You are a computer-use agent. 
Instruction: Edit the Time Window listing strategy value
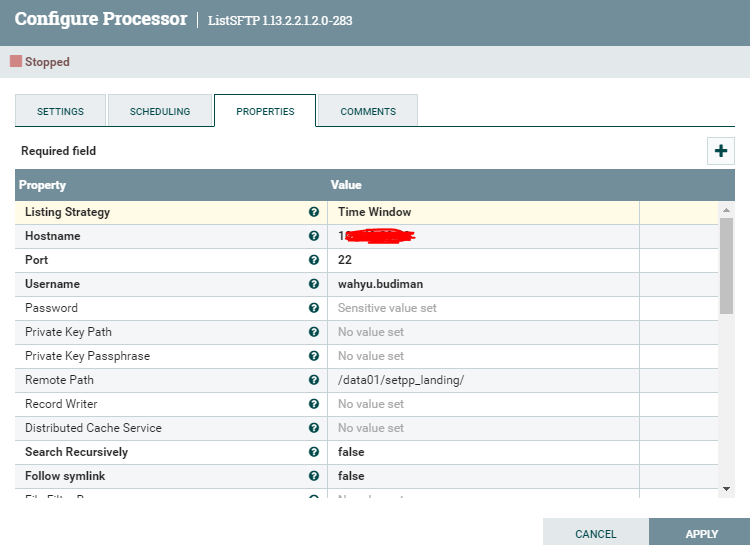[483, 212]
